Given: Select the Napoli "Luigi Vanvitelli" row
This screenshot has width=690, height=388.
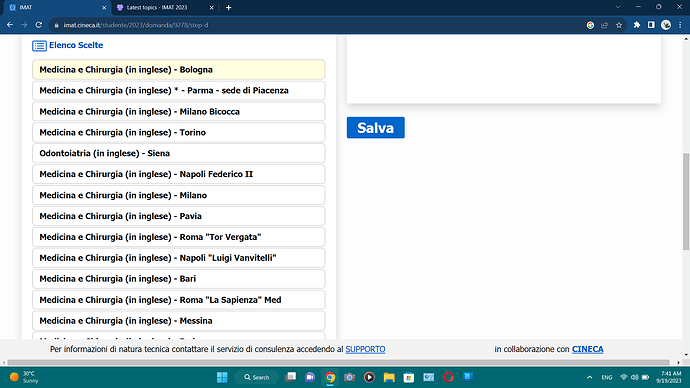Looking at the screenshot, I should [179, 258].
